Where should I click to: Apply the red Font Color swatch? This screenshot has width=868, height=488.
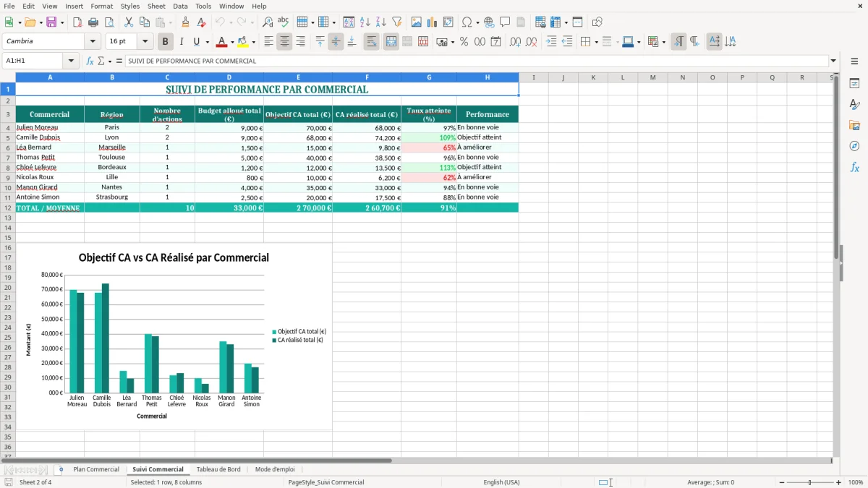221,42
